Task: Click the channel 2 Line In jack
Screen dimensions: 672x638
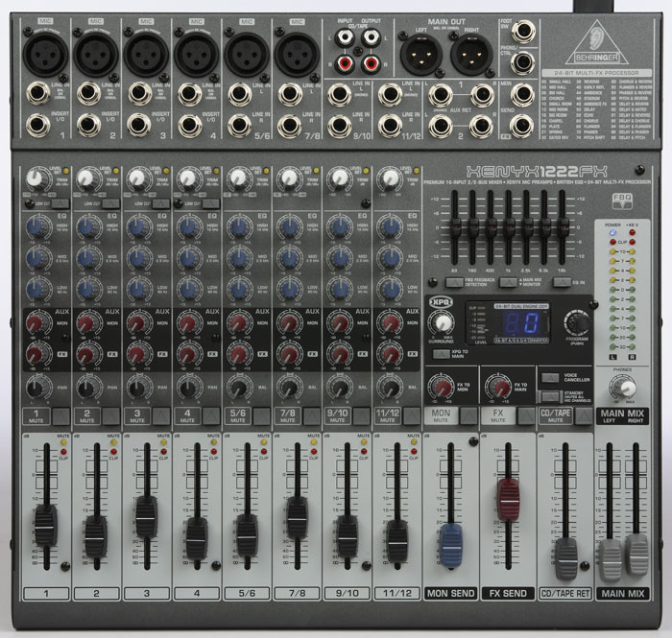Action: pyautogui.click(x=88, y=93)
